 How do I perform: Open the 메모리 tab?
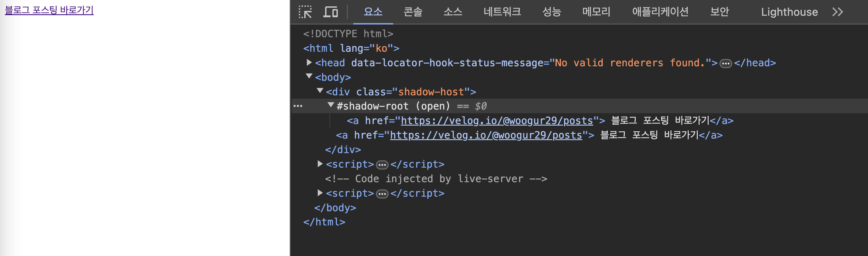pyautogui.click(x=596, y=12)
